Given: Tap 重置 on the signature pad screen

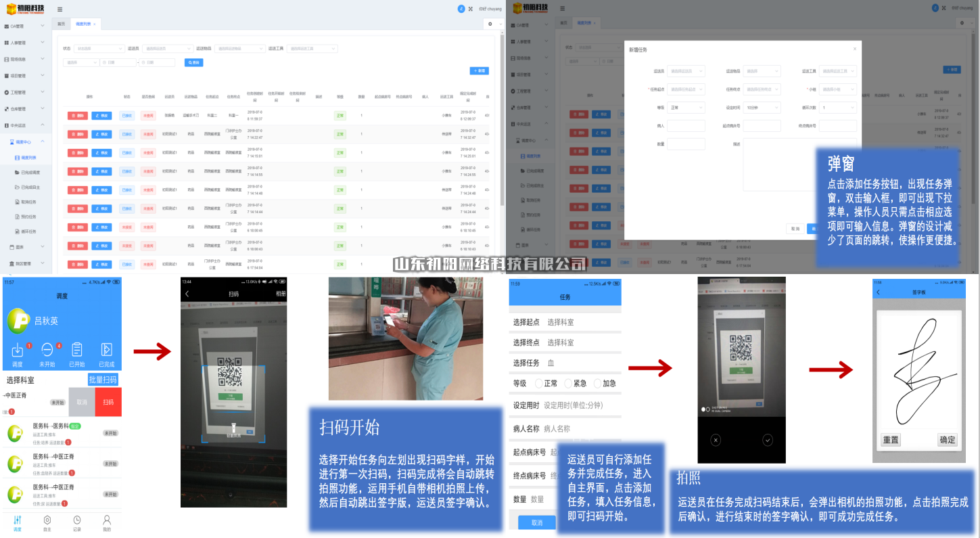Looking at the screenshot, I should (x=891, y=440).
